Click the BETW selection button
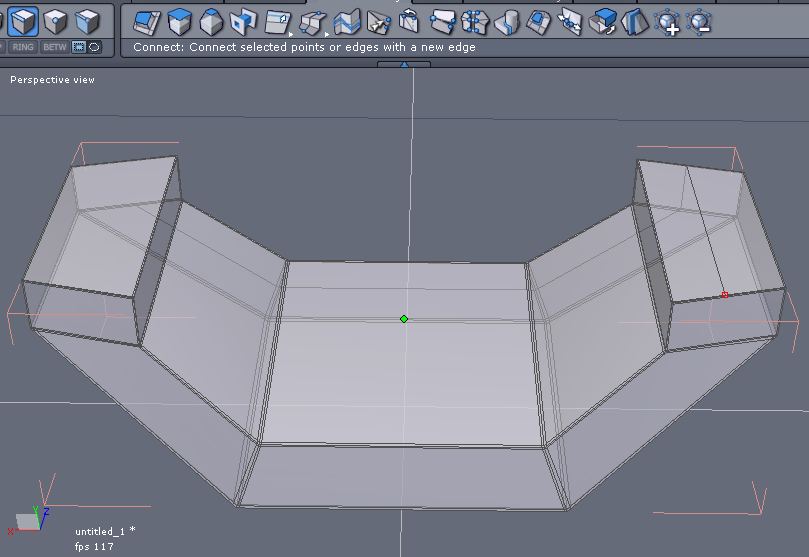 coord(55,47)
